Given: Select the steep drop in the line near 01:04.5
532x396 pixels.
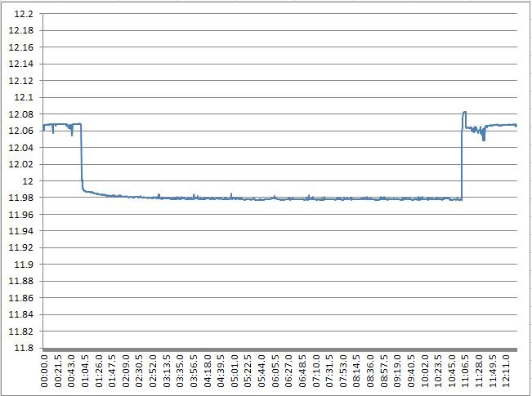Looking at the screenshot, I should [82, 155].
